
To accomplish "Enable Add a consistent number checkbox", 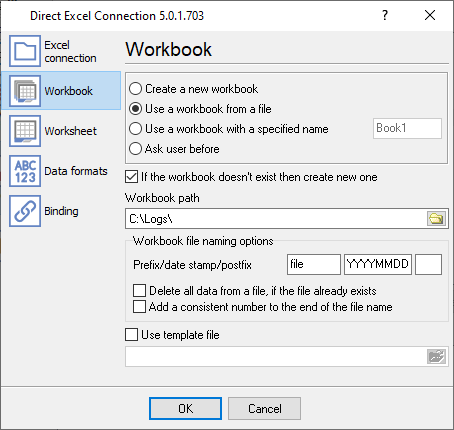I will [139, 307].
